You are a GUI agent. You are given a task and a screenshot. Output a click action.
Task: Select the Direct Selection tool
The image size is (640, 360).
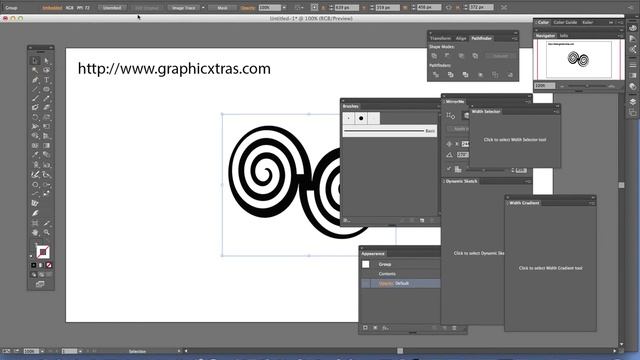46,61
